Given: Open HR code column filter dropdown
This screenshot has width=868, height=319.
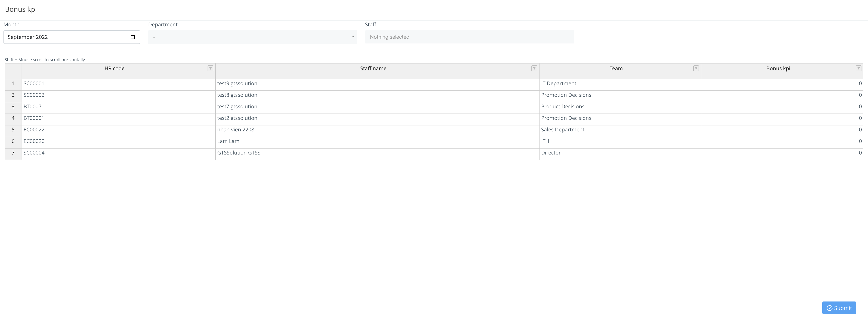Looking at the screenshot, I should pos(210,68).
